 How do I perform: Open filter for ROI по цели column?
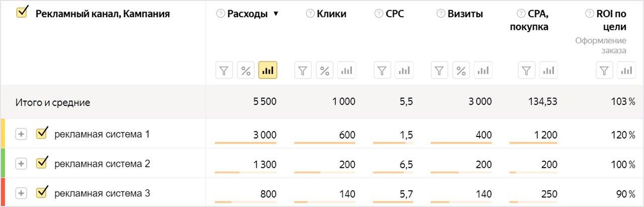[605, 71]
